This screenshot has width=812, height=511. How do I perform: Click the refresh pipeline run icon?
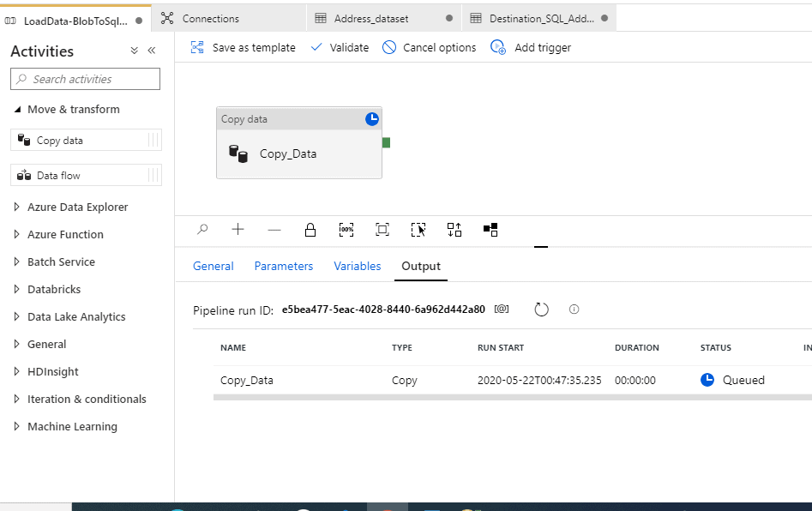[x=541, y=310]
